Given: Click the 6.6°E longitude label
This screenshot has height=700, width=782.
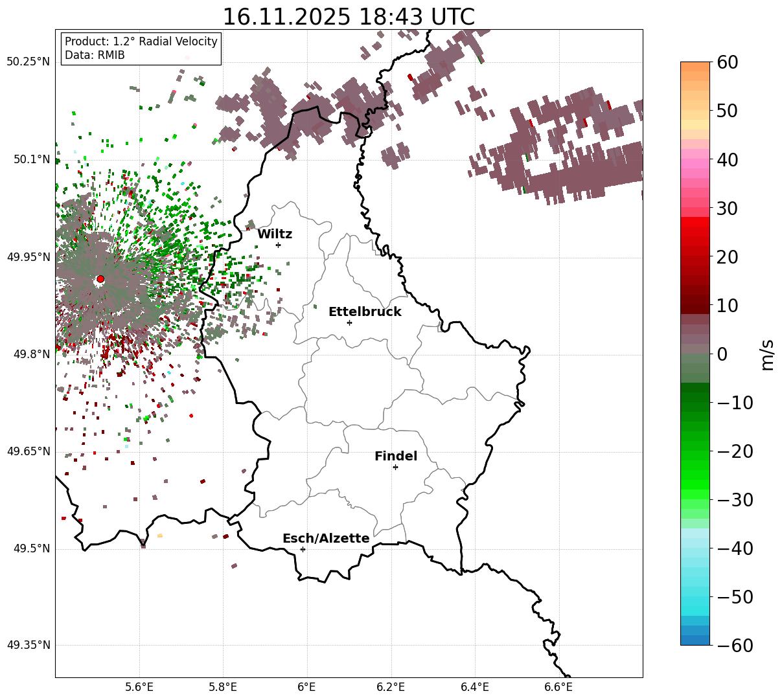Looking at the screenshot, I should [x=558, y=687].
